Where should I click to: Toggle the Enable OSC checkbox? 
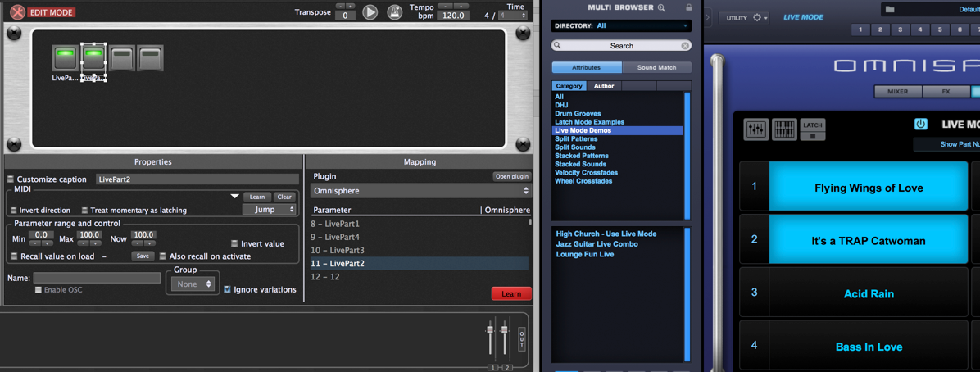tap(39, 290)
